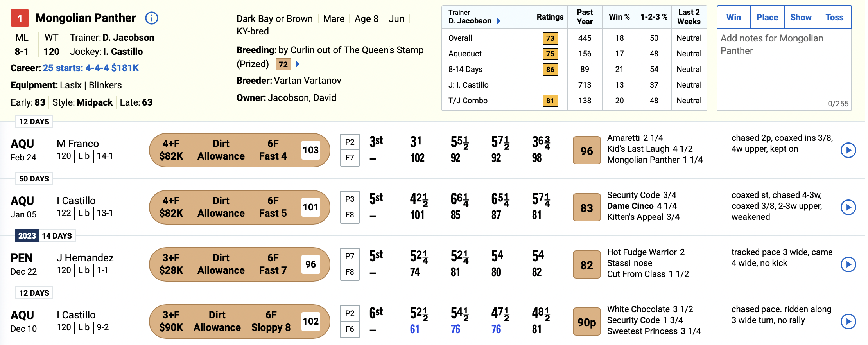Click the 90p speed figure badge

click(x=586, y=322)
